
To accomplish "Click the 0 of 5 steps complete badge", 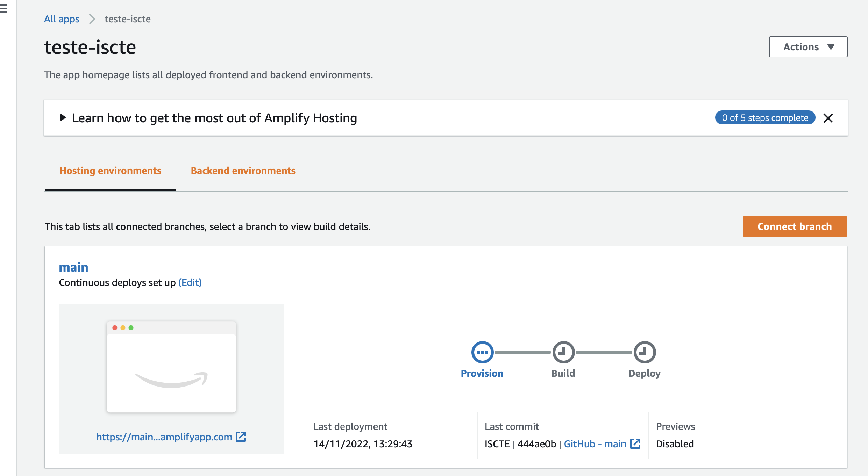I will coord(765,118).
